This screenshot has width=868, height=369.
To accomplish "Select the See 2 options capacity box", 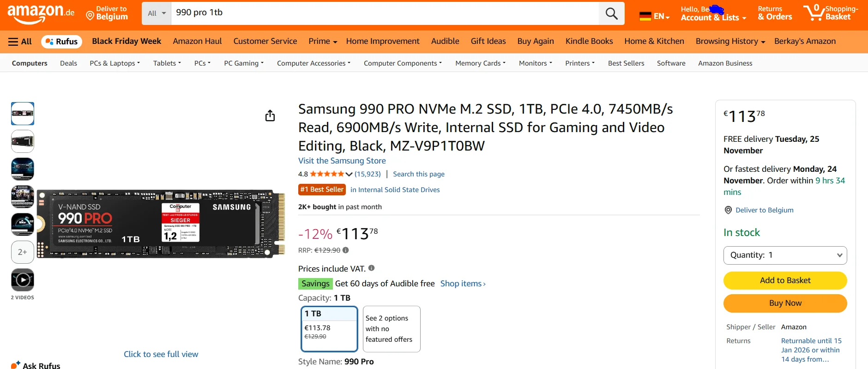I will click(x=392, y=329).
